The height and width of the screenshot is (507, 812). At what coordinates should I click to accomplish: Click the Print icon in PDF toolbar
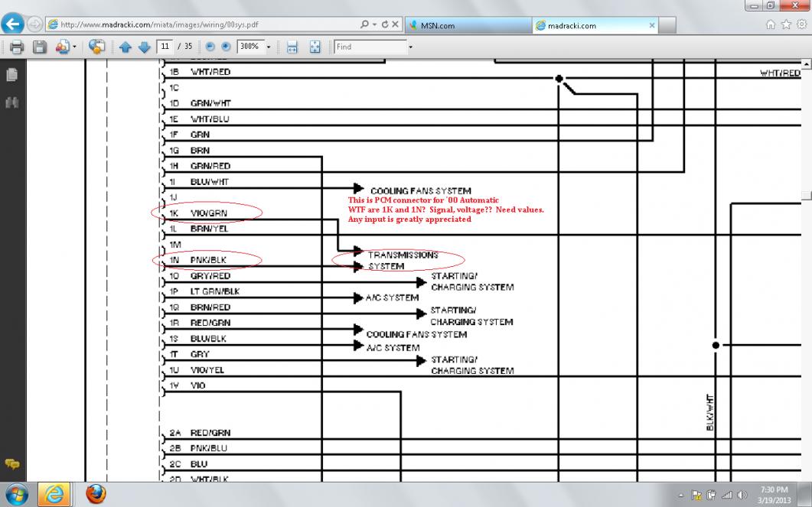(x=17, y=47)
